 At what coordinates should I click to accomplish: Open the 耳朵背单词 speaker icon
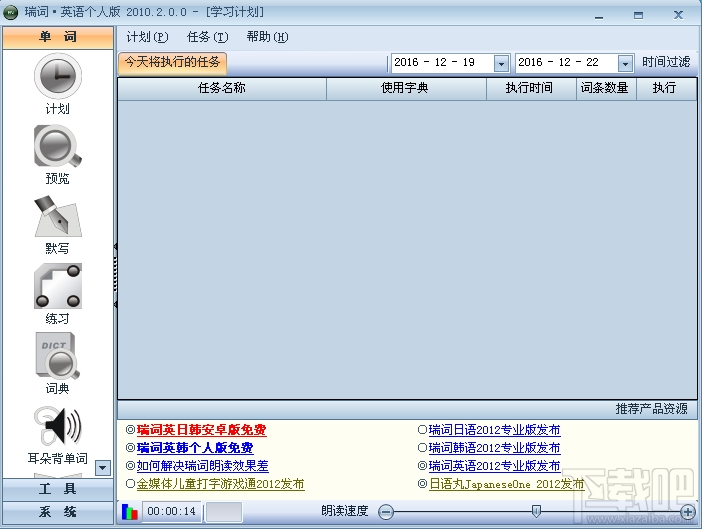58,426
